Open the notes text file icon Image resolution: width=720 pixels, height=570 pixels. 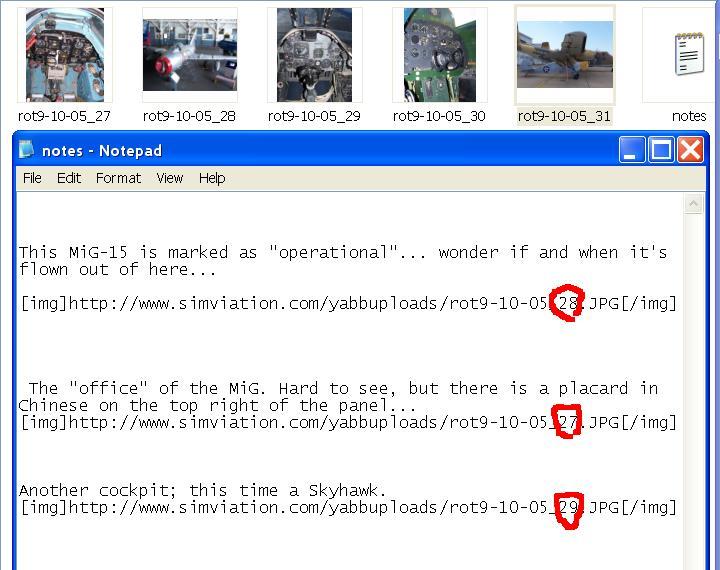point(689,54)
